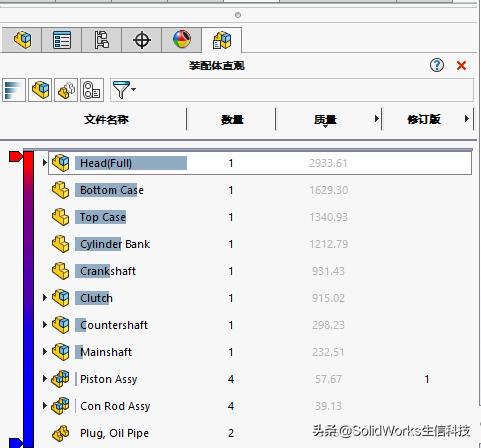This screenshot has width=481, height=448.
Task: Click the Piston Assy multi-instance icon
Action: 61,379
